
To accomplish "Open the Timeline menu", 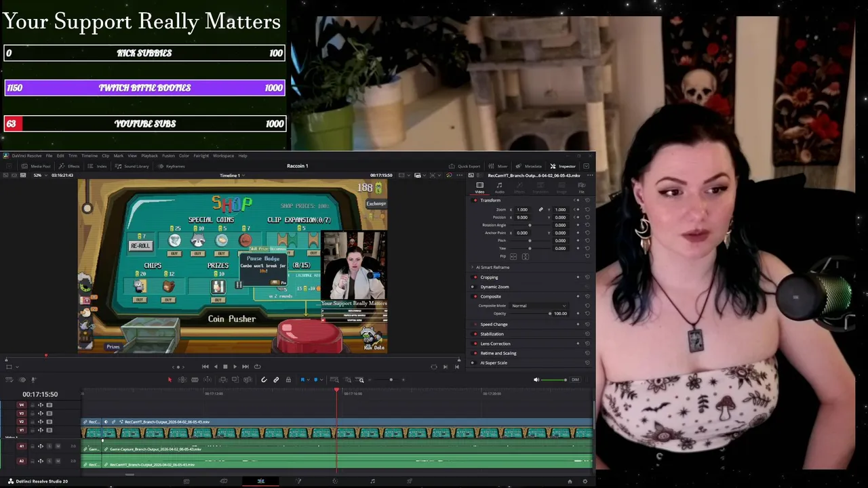I will [90, 156].
